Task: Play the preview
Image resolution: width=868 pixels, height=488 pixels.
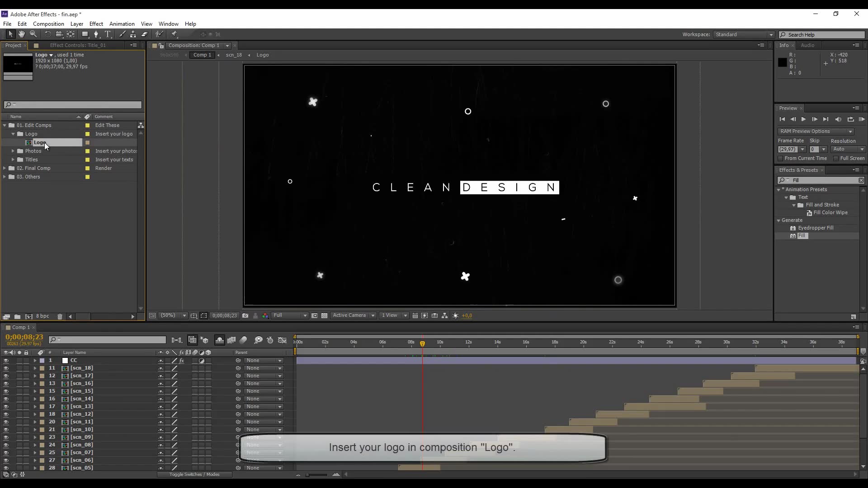Action: pyautogui.click(x=803, y=119)
